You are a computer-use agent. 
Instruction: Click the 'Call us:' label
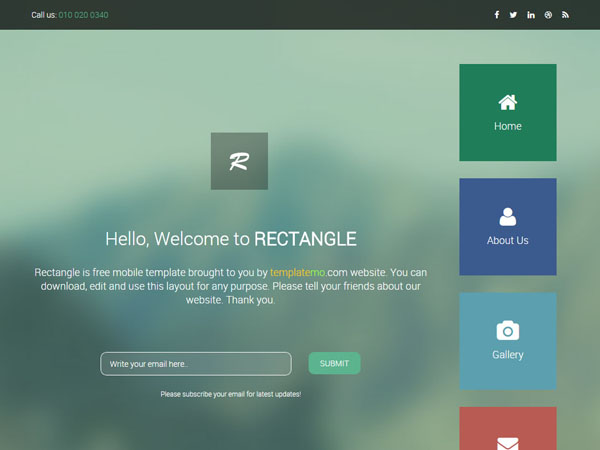point(44,15)
